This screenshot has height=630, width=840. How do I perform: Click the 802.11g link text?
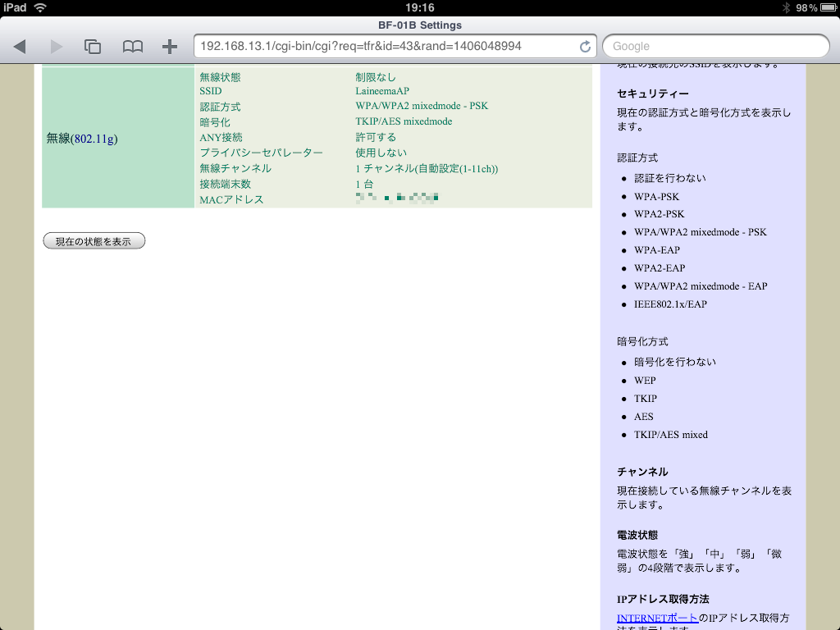94,139
